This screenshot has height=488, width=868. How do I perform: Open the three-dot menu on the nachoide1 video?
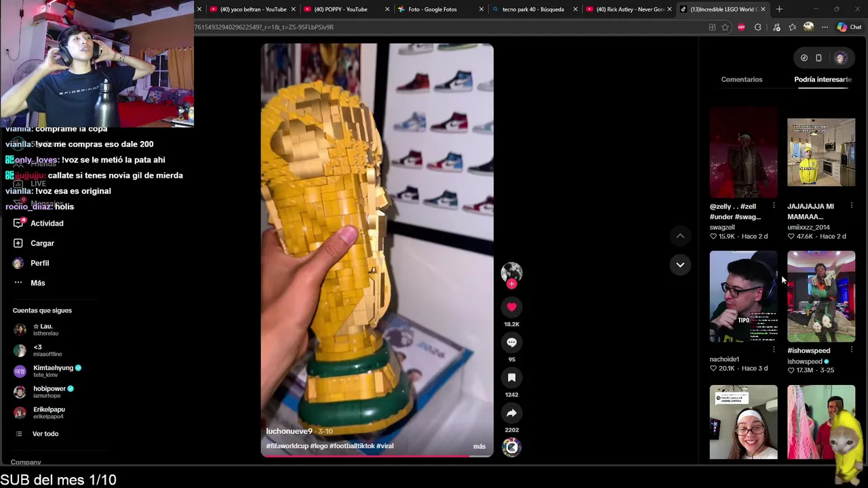(774, 350)
